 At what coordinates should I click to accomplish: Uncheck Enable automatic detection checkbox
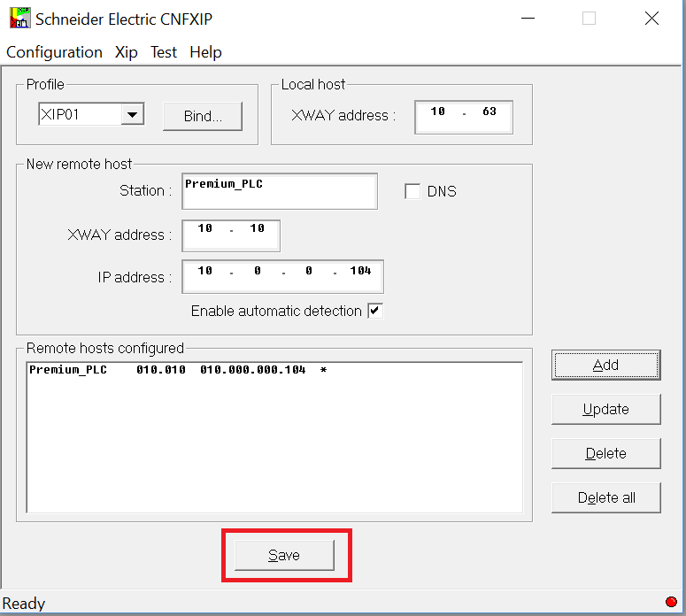[x=375, y=311]
